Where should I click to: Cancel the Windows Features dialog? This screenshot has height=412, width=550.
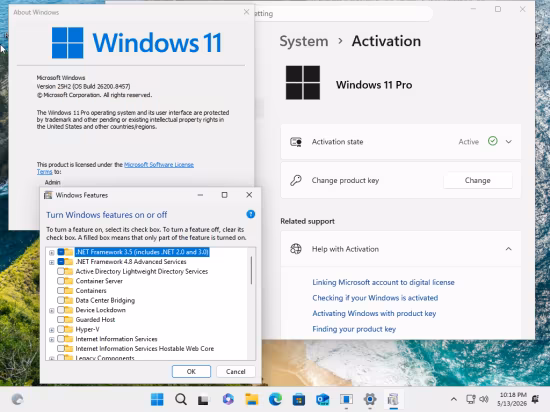coord(236,371)
